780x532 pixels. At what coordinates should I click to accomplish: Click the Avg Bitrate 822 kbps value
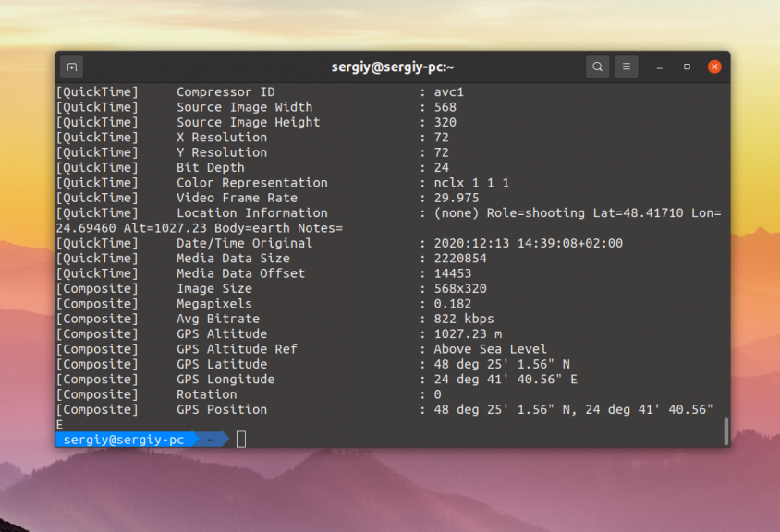(464, 319)
